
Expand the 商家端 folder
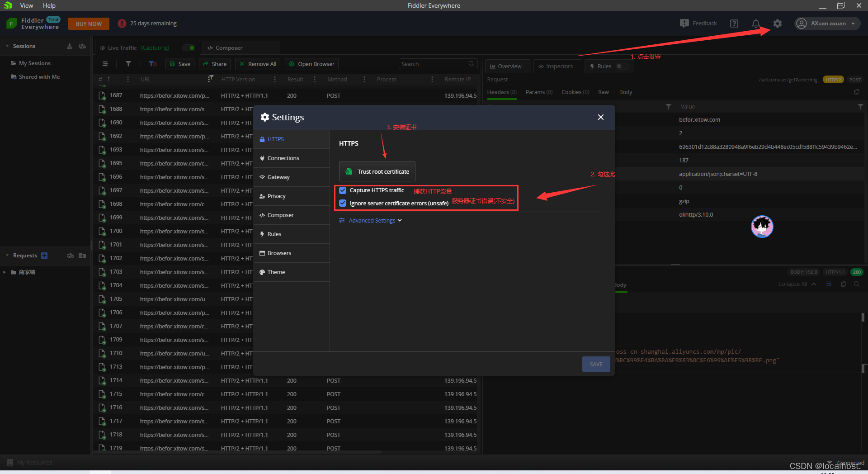click(x=5, y=272)
